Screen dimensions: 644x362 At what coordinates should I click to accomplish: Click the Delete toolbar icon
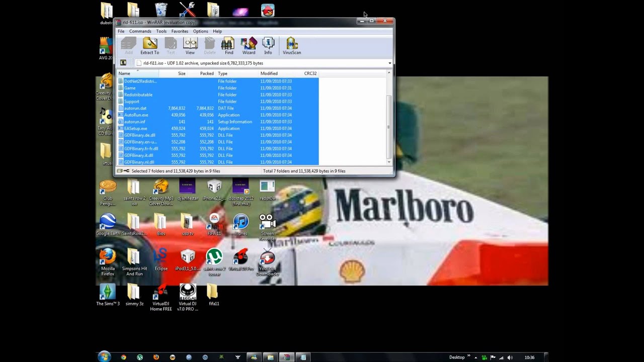pos(210,46)
